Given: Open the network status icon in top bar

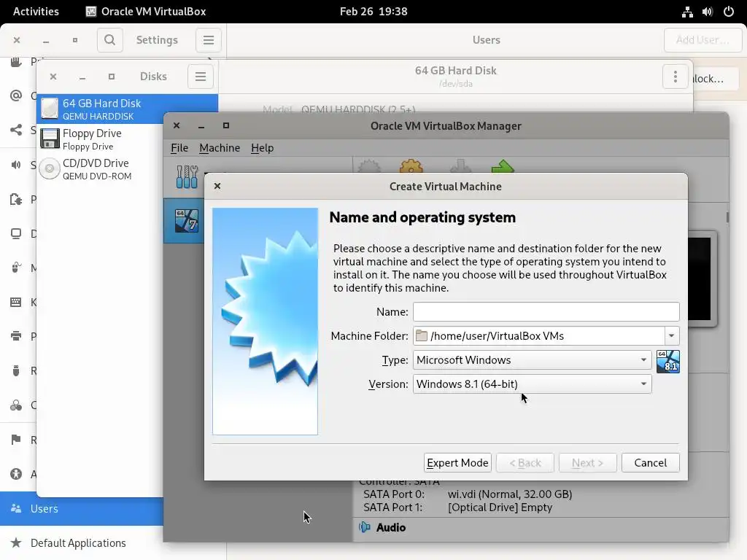Looking at the screenshot, I should click(687, 12).
